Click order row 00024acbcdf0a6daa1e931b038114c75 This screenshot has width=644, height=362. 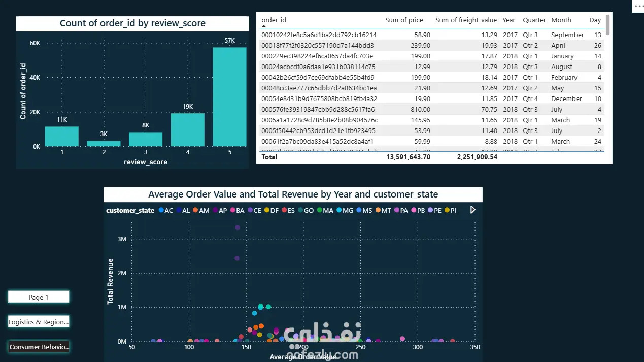pyautogui.click(x=431, y=67)
